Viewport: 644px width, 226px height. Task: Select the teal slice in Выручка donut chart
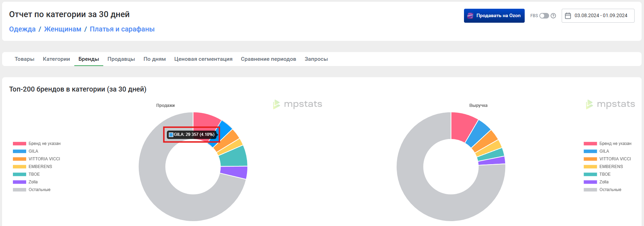pos(491,155)
